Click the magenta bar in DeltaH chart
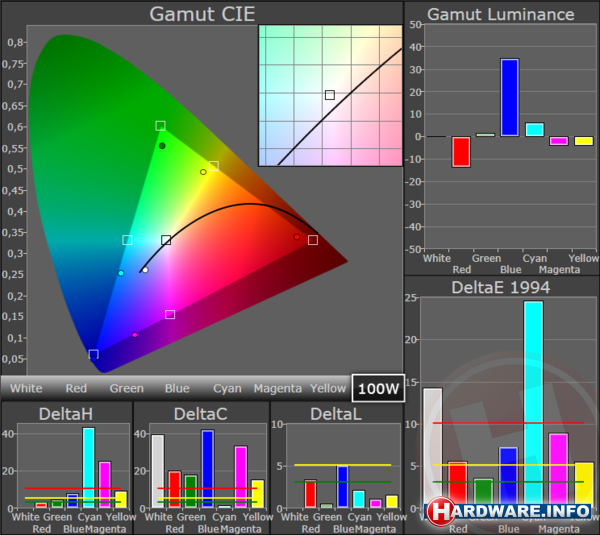 click(x=105, y=484)
